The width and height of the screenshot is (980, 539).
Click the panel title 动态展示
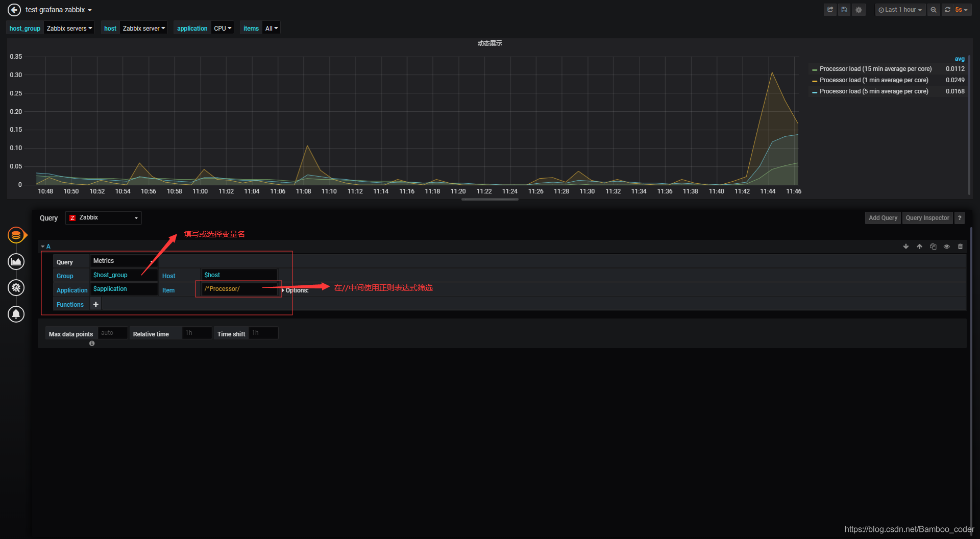click(490, 43)
